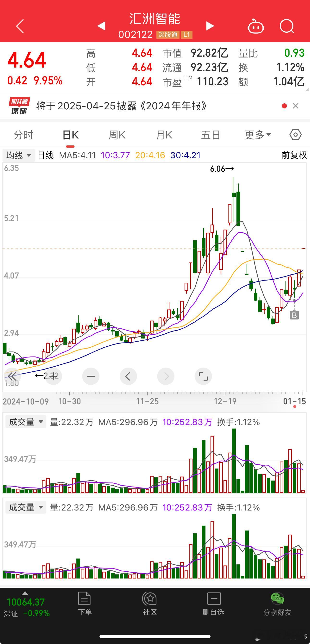Tap the B buy marker on chart
Image resolution: width=310 pixels, height=644 pixels.
coord(294,315)
